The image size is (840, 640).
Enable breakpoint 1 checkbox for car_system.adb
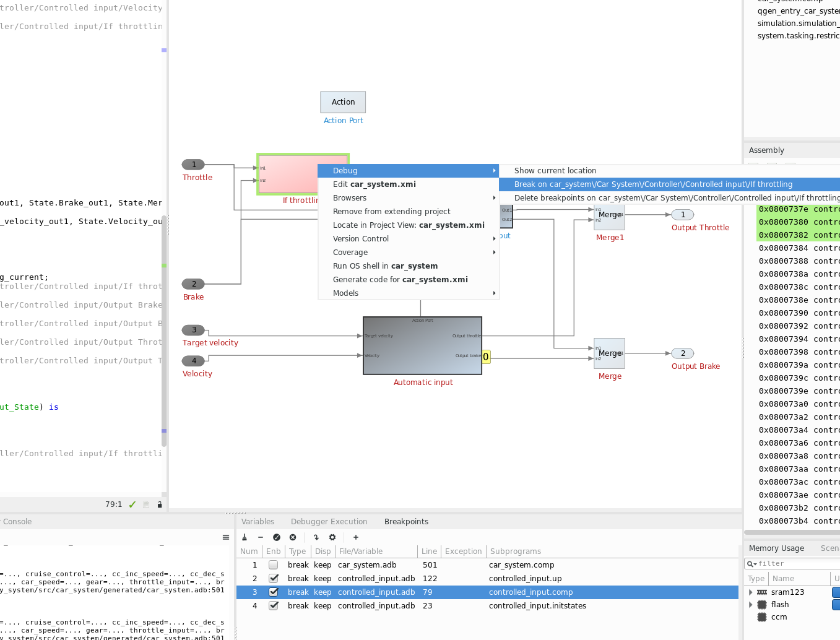[x=273, y=565]
